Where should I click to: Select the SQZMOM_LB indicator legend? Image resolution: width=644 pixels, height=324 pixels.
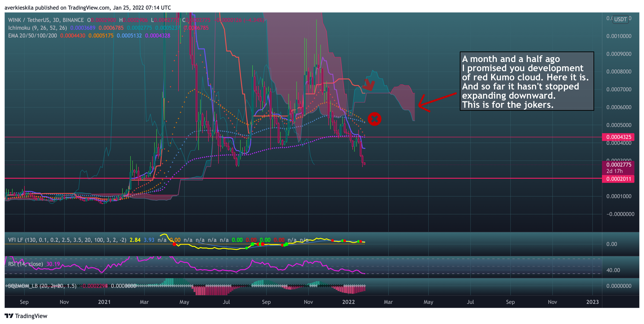42,286
